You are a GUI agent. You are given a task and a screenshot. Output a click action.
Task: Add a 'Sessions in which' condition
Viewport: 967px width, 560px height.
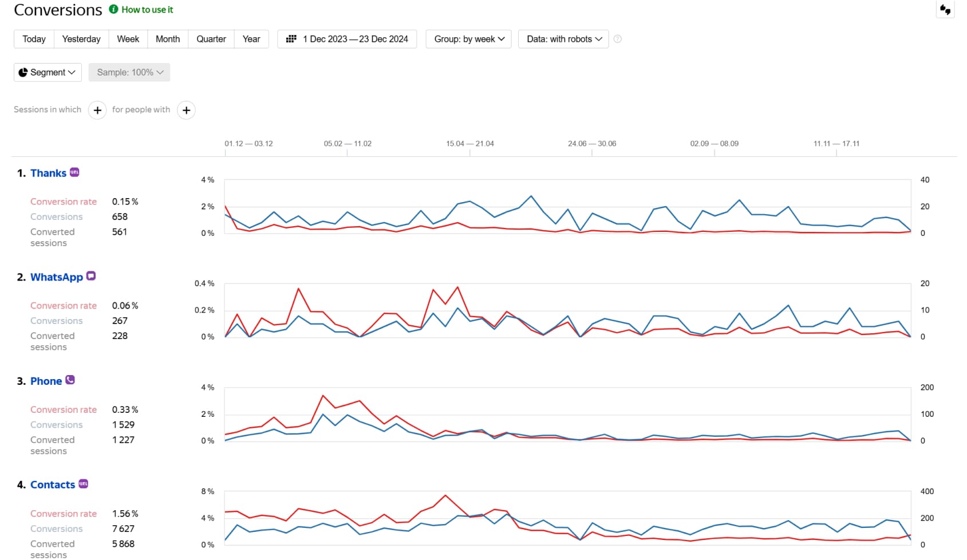tap(97, 110)
